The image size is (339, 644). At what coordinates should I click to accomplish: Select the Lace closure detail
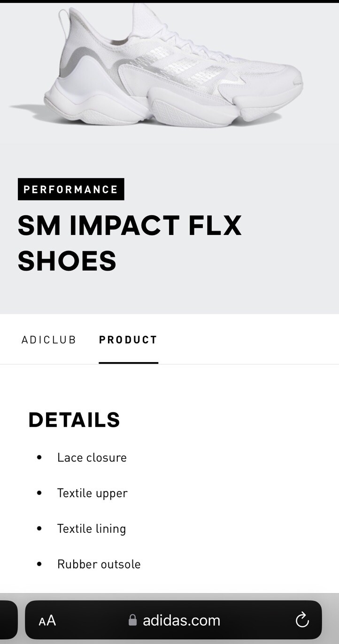92,457
